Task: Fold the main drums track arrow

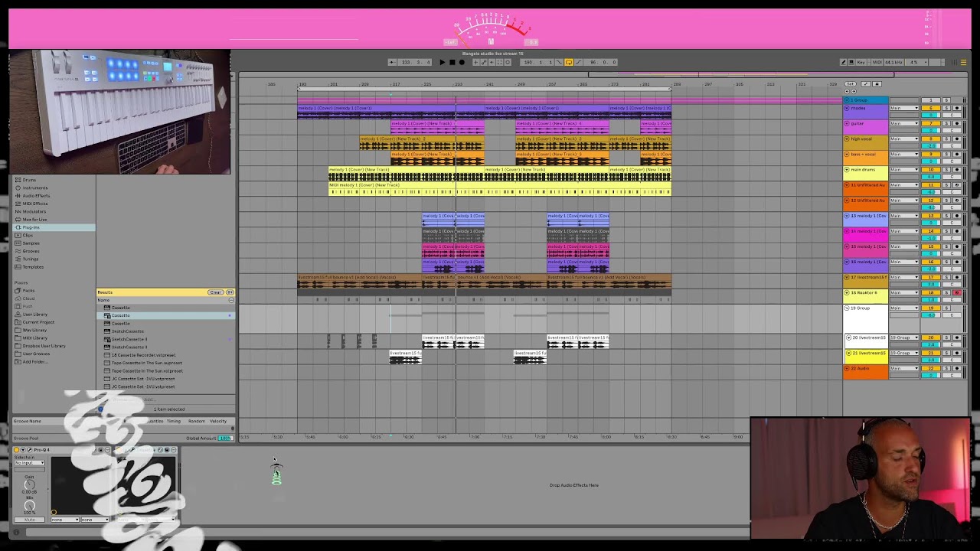Action: [847, 169]
